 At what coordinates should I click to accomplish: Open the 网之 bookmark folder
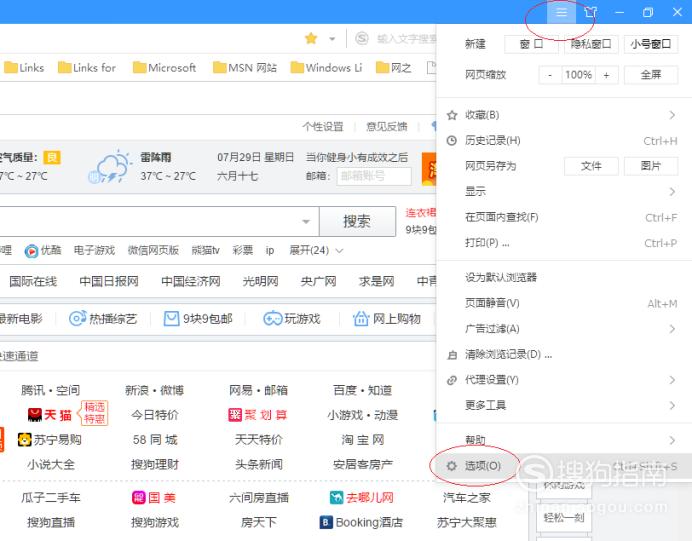tap(393, 68)
